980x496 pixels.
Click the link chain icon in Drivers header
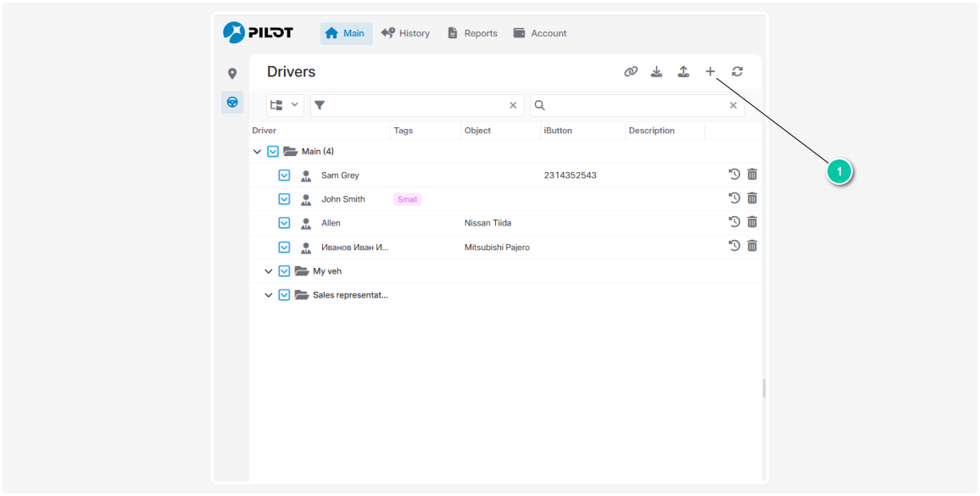click(x=631, y=72)
